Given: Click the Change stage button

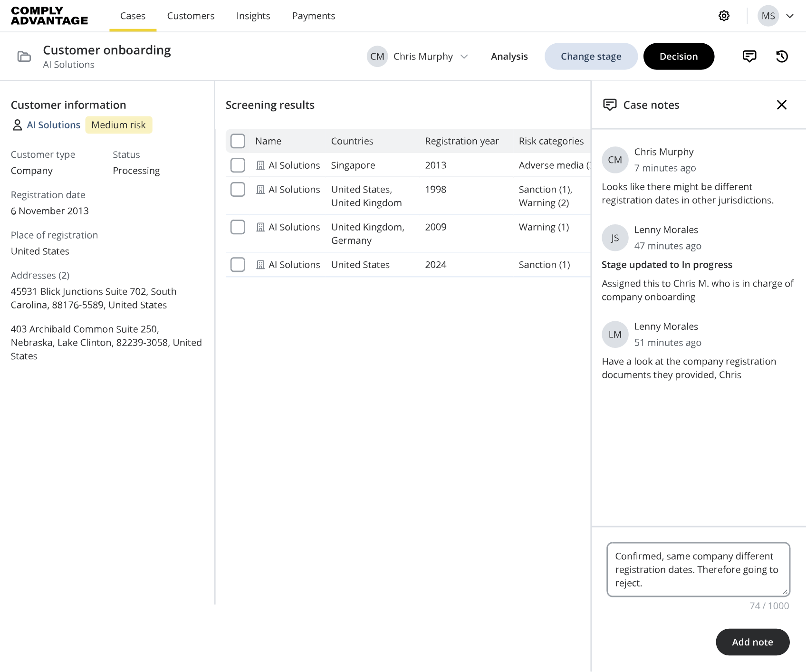Looking at the screenshot, I should tap(591, 56).
